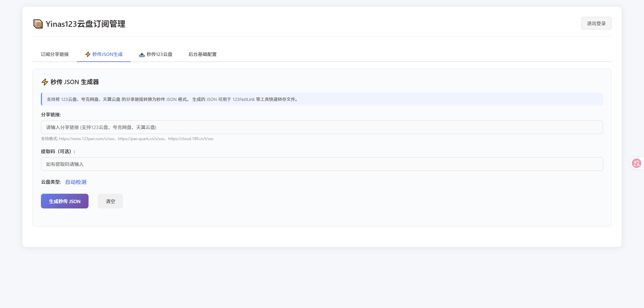Click the 提取码（可选） field label
Screen dimensions: 644x308
(58, 151)
